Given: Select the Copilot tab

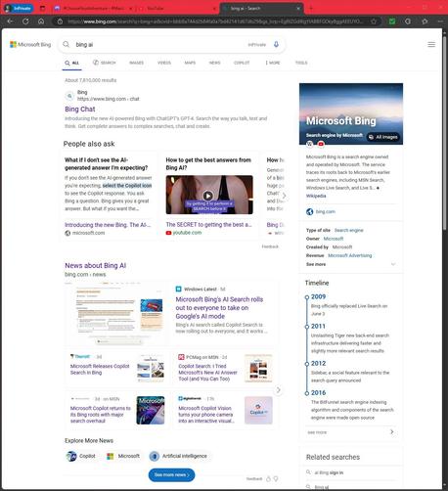Looking at the screenshot, I should coord(242,63).
